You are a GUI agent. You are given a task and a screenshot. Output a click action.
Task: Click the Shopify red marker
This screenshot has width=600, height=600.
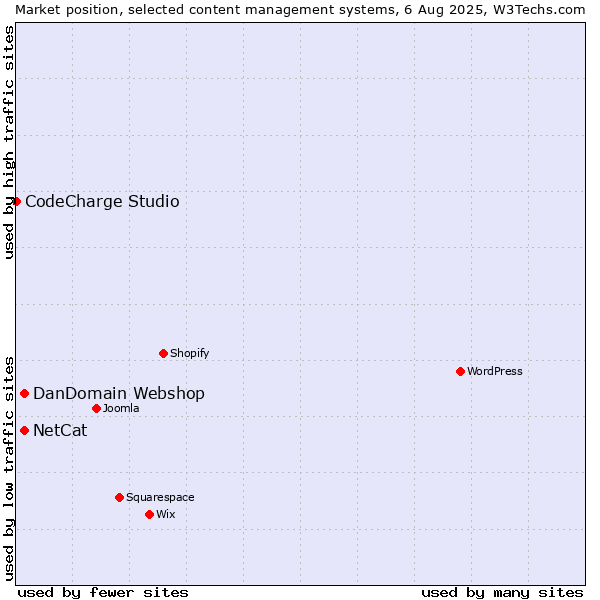point(163,354)
